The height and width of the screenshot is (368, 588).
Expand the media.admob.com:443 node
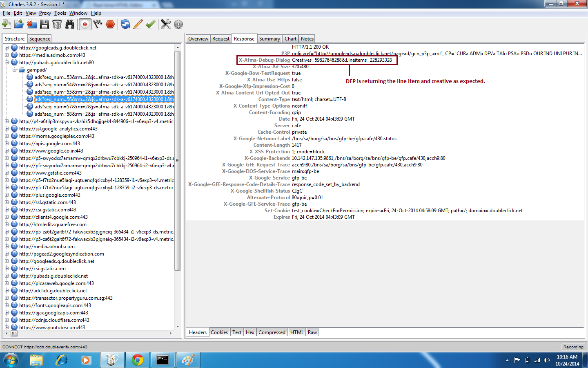tap(7, 55)
